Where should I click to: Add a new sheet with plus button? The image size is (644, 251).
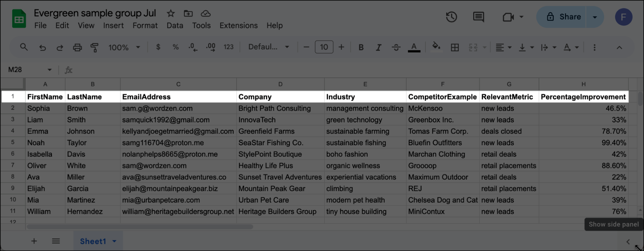tap(34, 241)
